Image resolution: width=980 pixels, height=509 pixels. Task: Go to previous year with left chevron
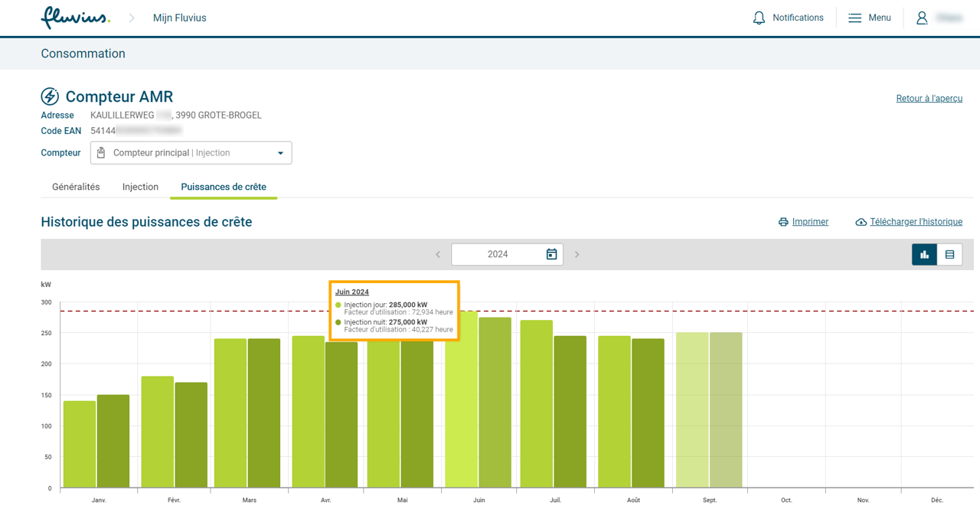[438, 254]
